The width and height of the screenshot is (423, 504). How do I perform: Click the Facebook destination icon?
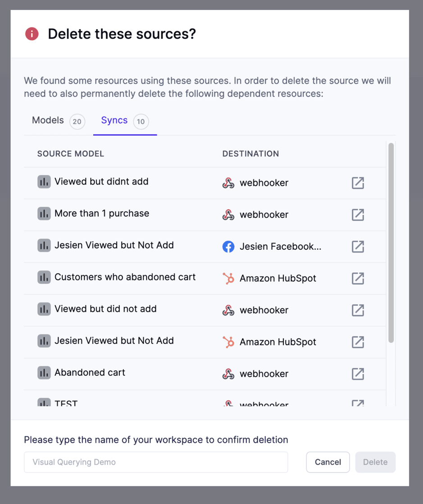(228, 247)
